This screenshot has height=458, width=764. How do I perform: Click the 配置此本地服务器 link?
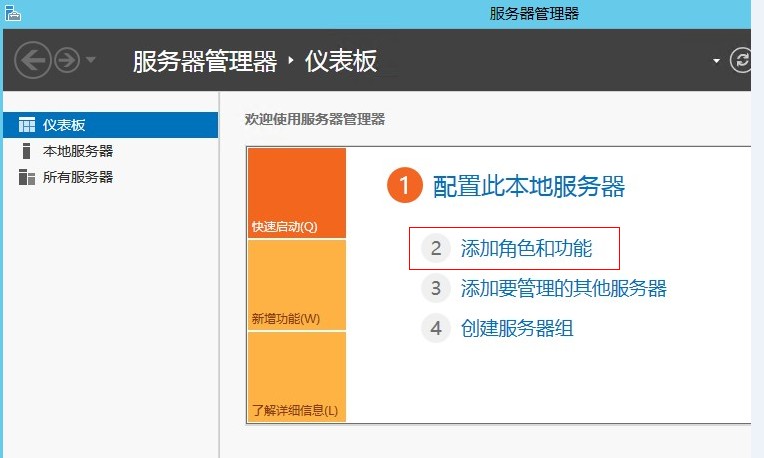point(528,186)
